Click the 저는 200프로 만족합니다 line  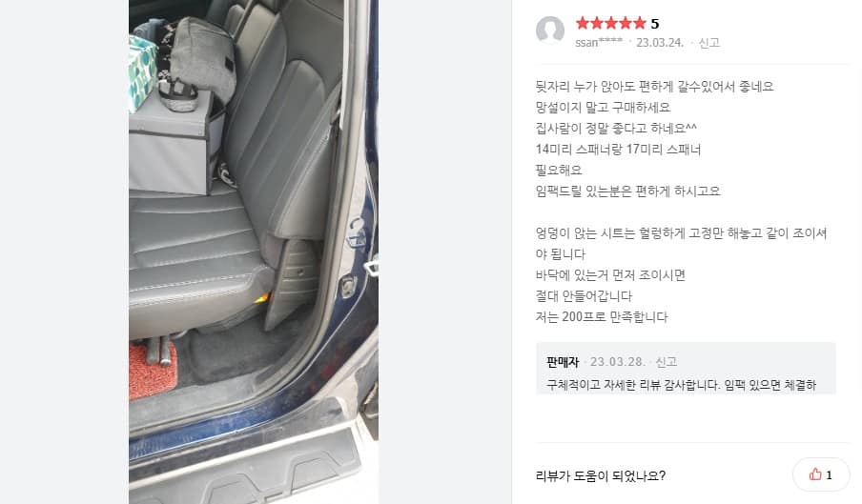602,316
